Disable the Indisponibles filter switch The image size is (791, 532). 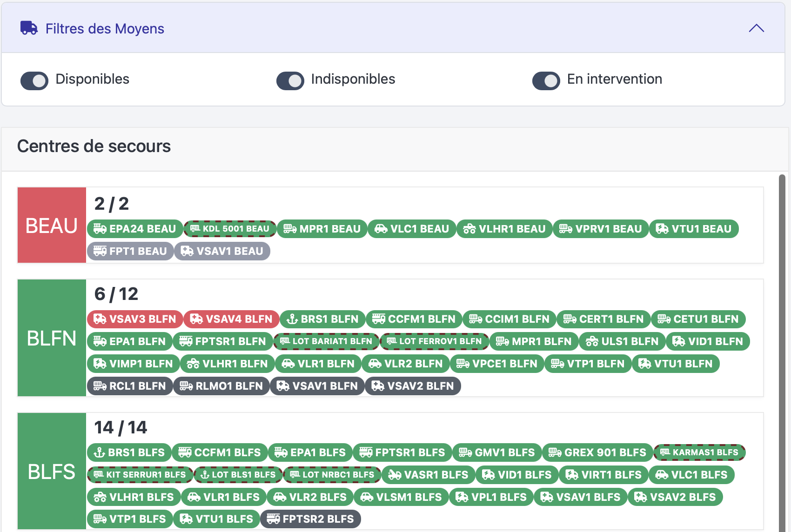(x=290, y=80)
